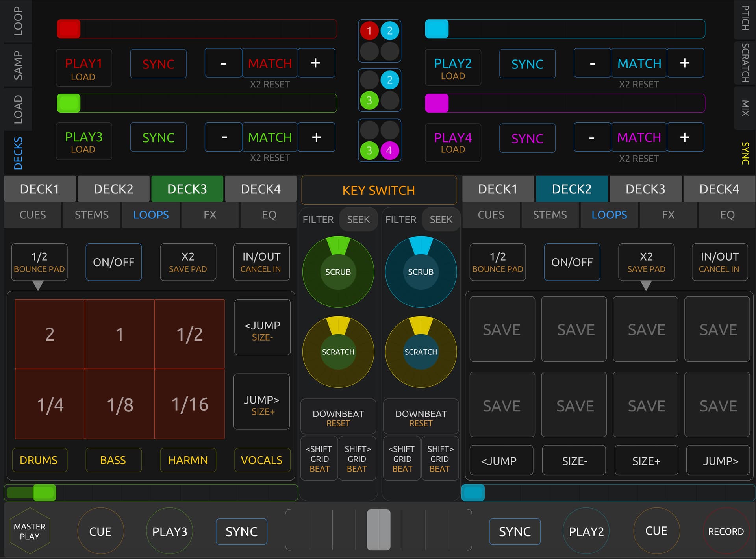This screenshot has width=756, height=559.
Task: Switch left panel to the STEMS tab
Action: click(x=91, y=215)
